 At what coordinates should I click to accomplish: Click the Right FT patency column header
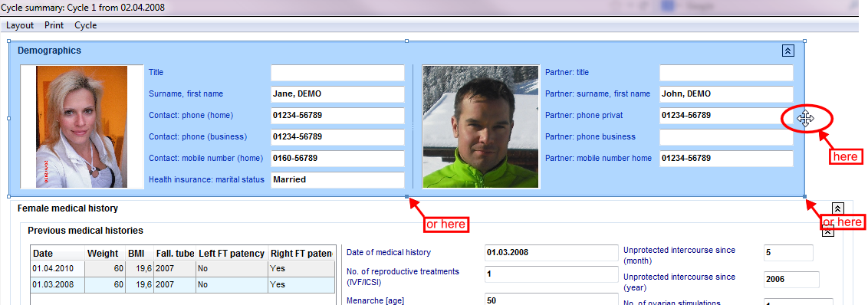pos(301,254)
